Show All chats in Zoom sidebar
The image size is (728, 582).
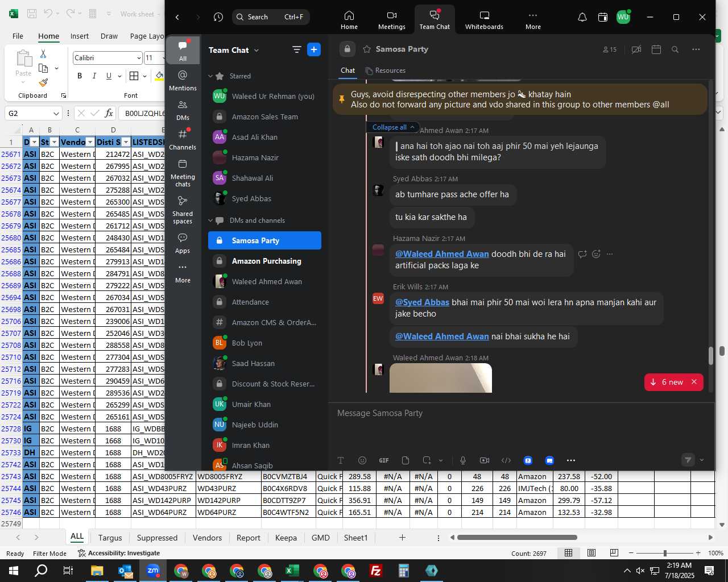pos(183,51)
